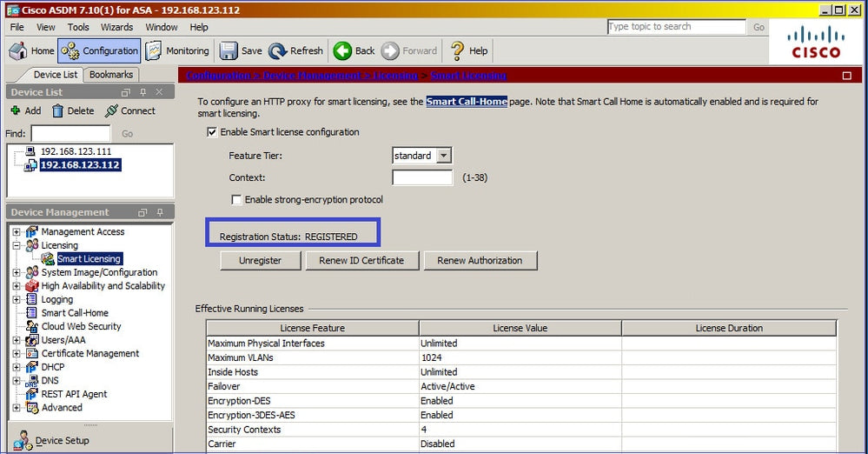This screenshot has height=454, width=868.
Task: Switch to Monitoring view in toolbar
Action: [177, 51]
